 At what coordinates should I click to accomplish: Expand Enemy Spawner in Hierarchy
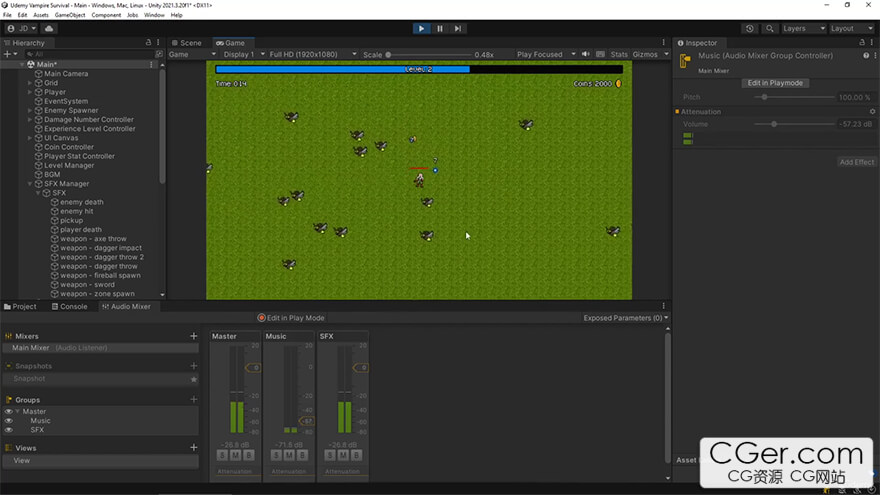pyautogui.click(x=30, y=111)
